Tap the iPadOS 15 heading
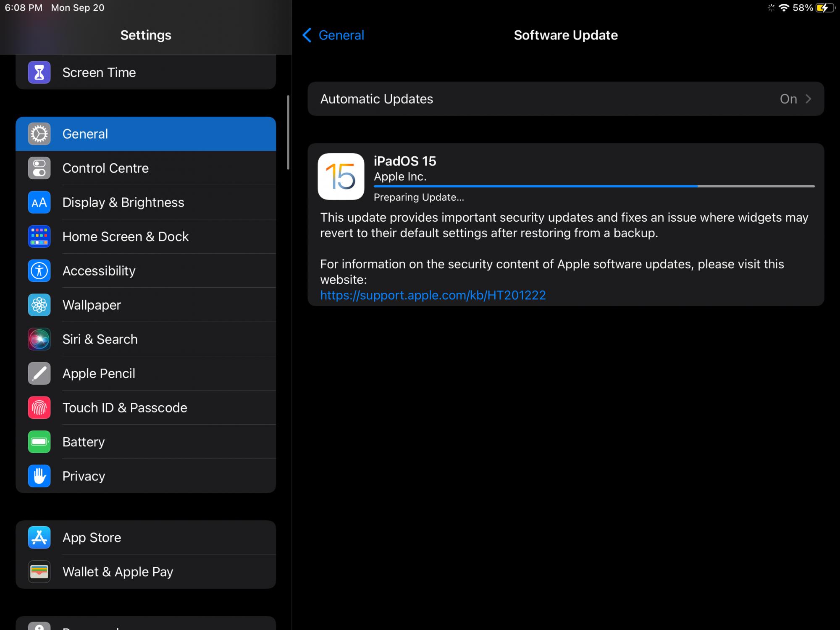 (405, 161)
